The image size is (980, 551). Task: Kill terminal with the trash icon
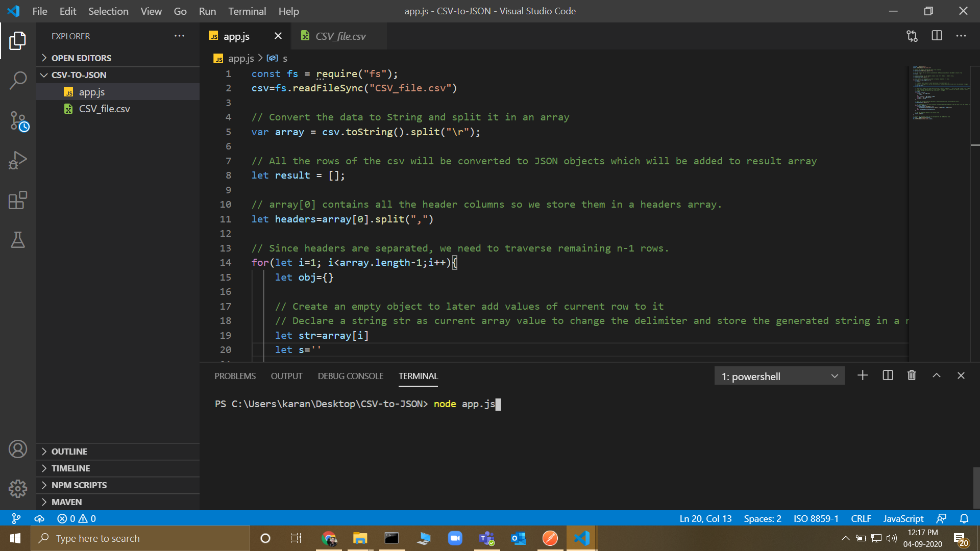point(912,375)
